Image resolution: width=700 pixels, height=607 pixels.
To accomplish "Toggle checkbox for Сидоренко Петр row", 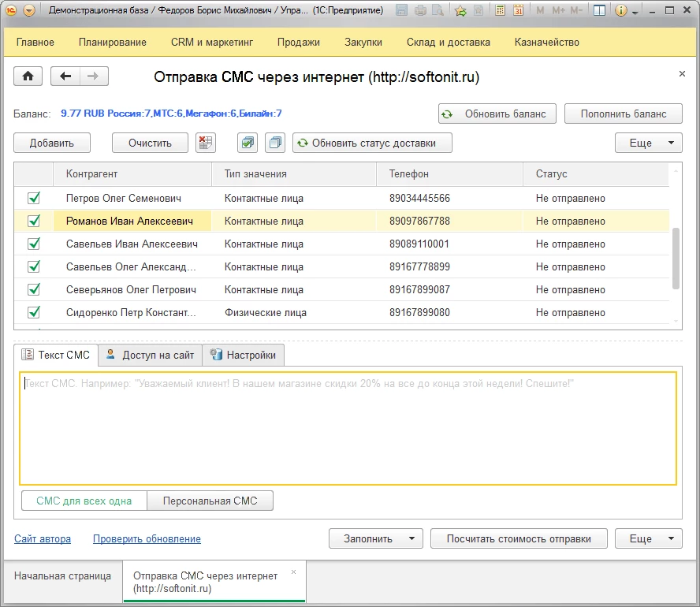I will [34, 312].
